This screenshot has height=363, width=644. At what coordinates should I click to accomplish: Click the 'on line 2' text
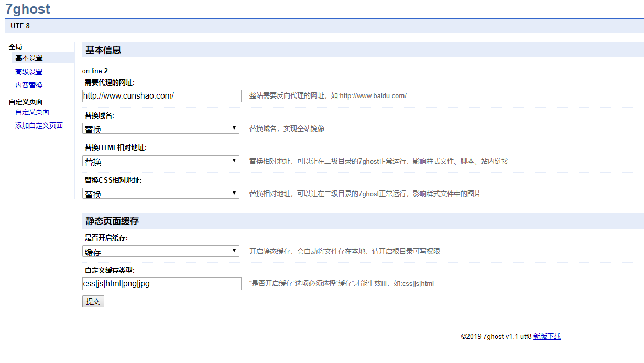95,71
